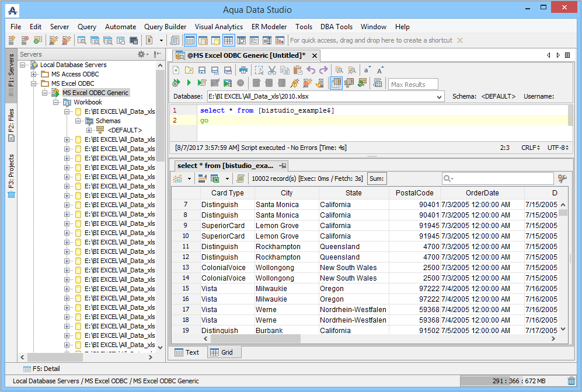Click the Paste clipboard icon
The height and width of the screenshot is (392, 582).
[x=298, y=70]
